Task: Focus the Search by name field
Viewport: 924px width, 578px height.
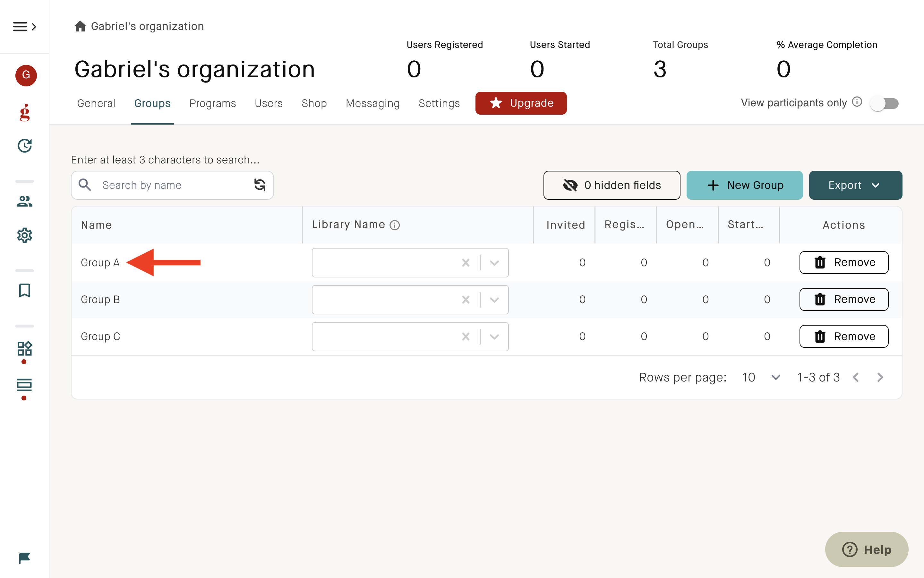Action: (x=173, y=185)
